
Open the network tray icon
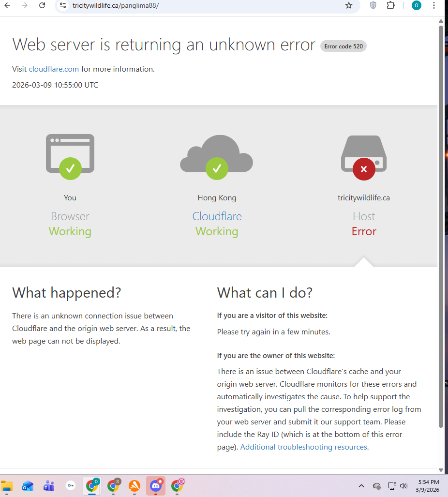392,485
